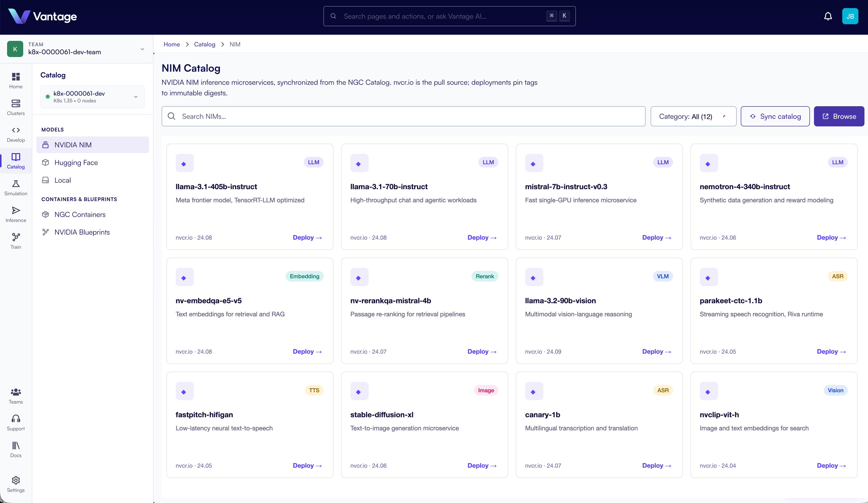
Task: Open the nv-rerankqa-mistral-4b card title
Action: point(391,300)
